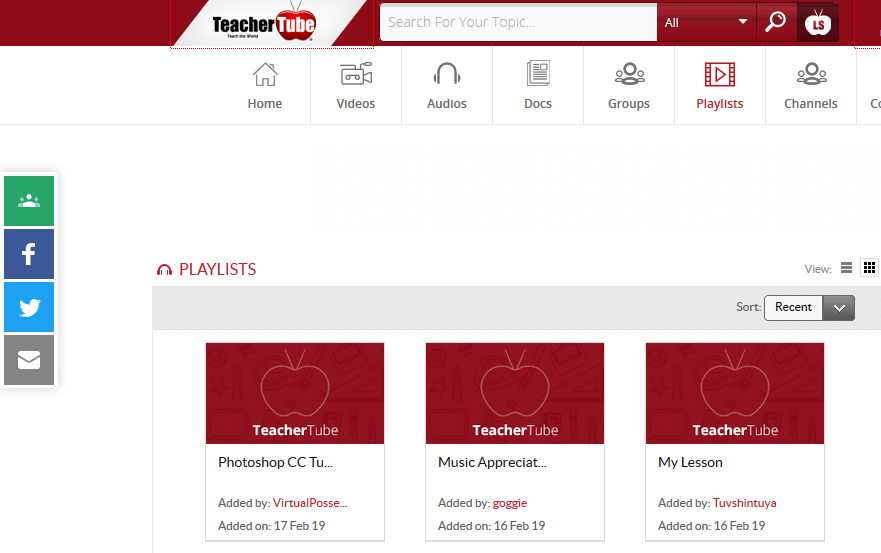Click the Home house icon
881x553 pixels.
(x=265, y=74)
